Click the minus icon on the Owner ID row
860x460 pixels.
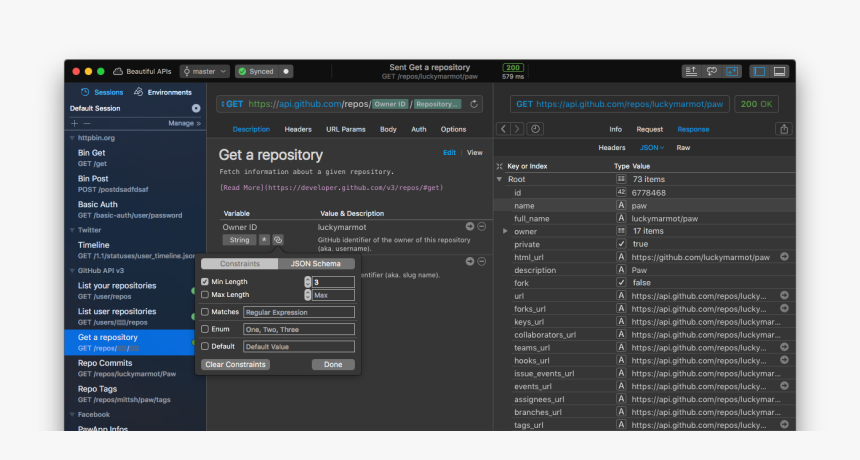point(482,226)
